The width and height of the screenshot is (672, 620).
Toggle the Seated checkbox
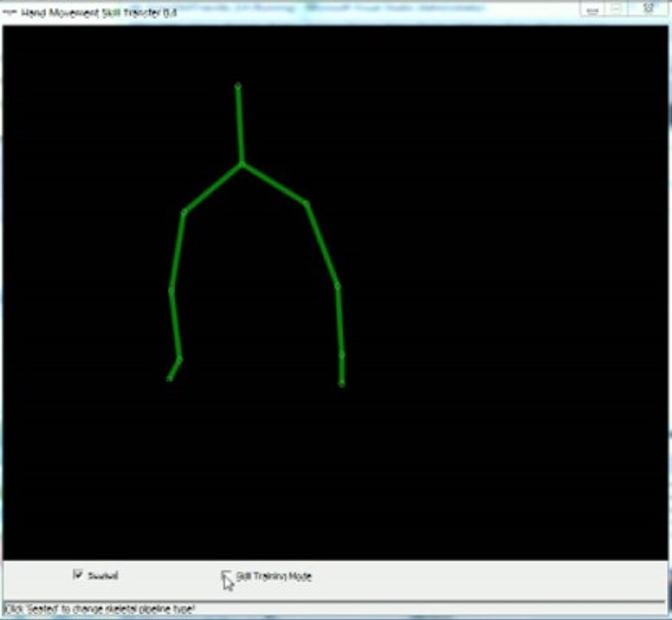point(78,574)
